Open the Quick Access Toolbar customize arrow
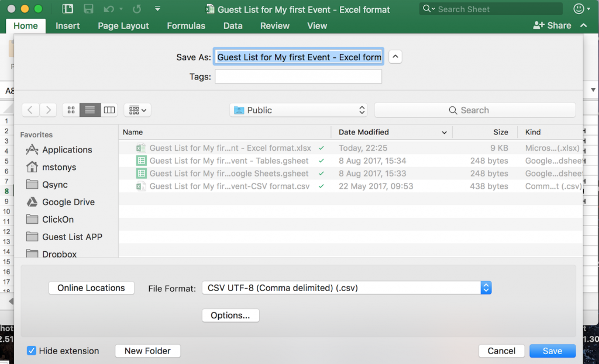The height and width of the screenshot is (364, 599). coord(157,8)
